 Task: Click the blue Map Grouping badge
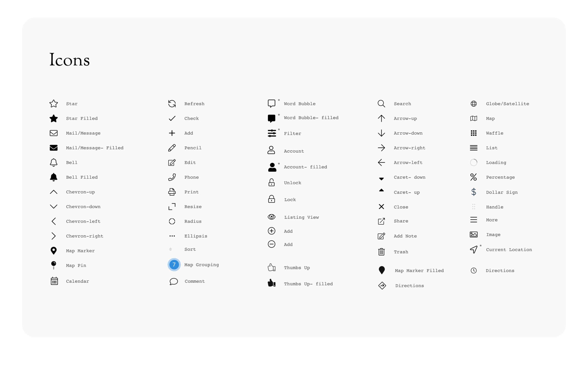174,265
